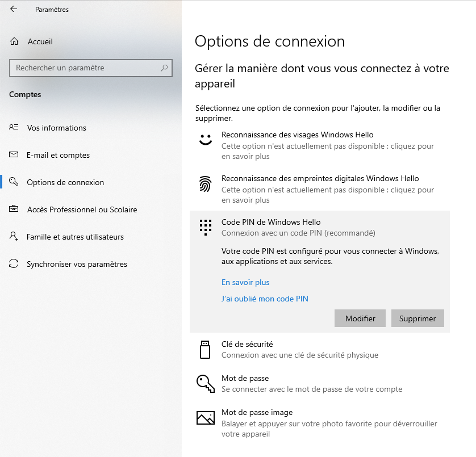Click the Synchroniser sync arrows icon
The height and width of the screenshot is (457, 476).
[x=14, y=264]
